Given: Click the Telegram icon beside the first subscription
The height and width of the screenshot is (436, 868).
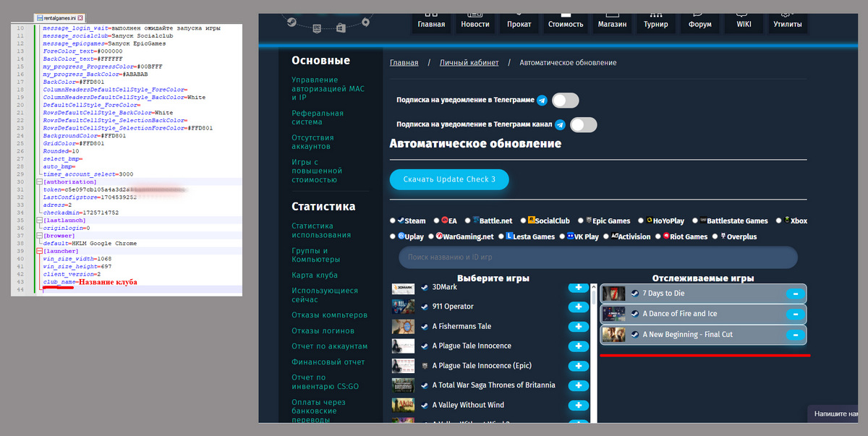Looking at the screenshot, I should coord(542,101).
